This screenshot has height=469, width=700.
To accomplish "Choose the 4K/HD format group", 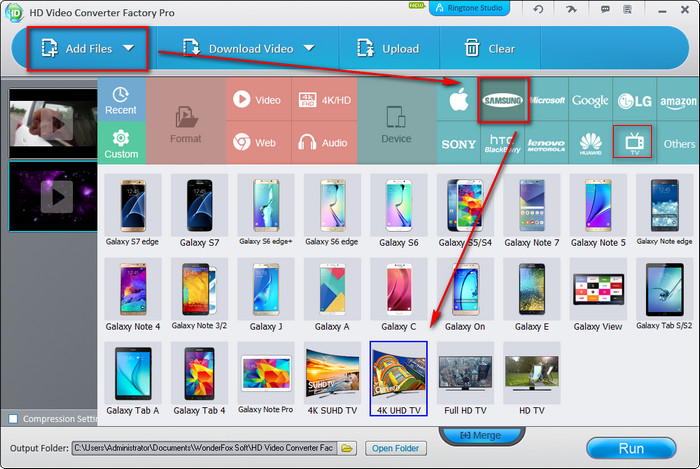I will point(325,100).
